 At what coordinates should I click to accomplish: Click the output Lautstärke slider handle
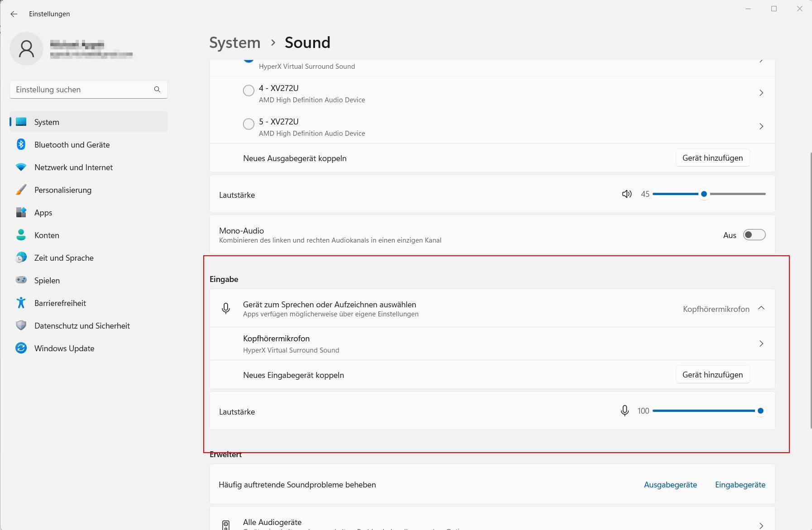click(x=704, y=194)
